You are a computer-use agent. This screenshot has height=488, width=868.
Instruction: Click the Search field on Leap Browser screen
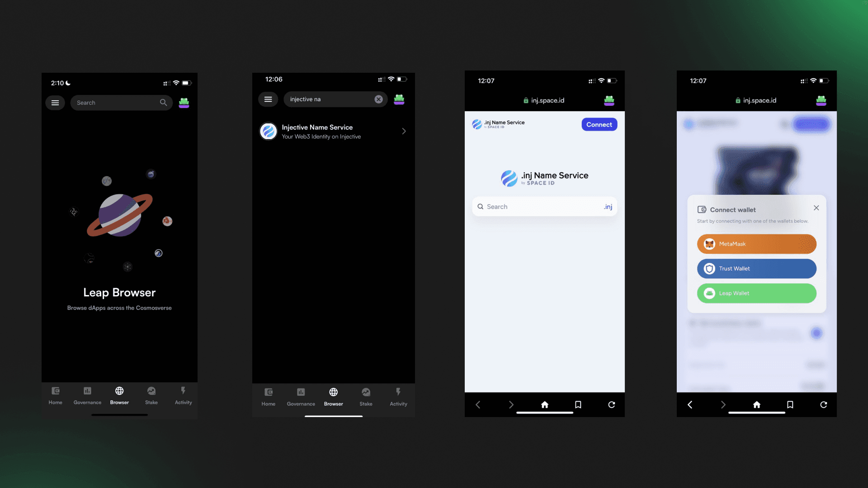121,103
